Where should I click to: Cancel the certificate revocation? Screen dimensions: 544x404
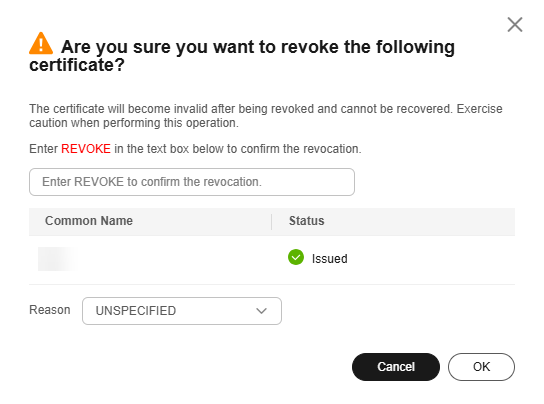pos(396,367)
